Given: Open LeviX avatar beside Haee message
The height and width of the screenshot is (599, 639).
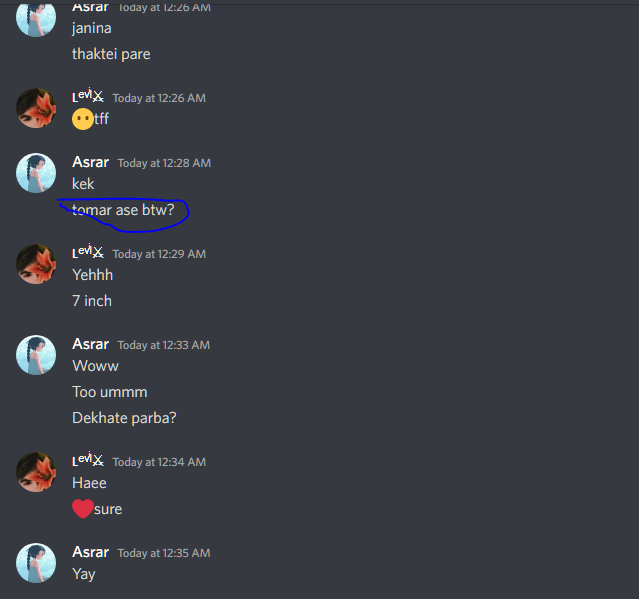Looking at the screenshot, I should [x=36, y=472].
